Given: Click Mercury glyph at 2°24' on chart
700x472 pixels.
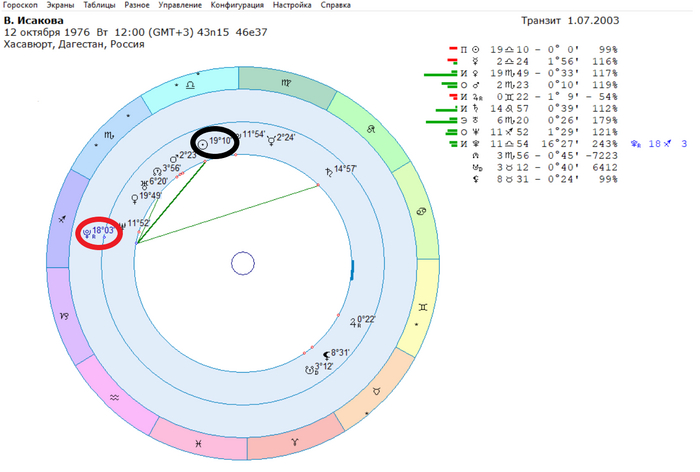Looking at the screenshot, I should pos(271,141).
